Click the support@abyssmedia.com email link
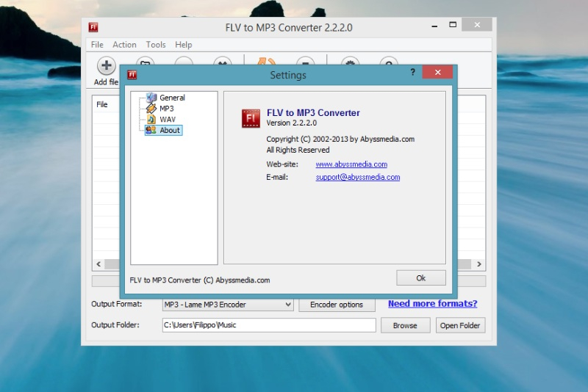The width and height of the screenshot is (588, 392). pos(357,177)
